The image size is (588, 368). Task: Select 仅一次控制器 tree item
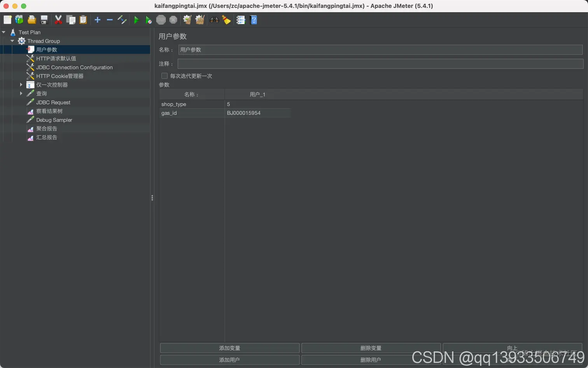52,85
